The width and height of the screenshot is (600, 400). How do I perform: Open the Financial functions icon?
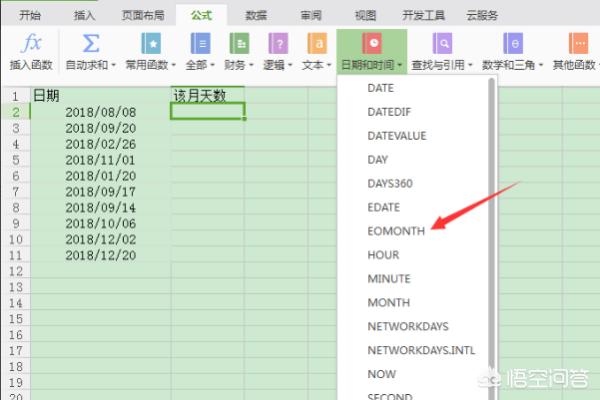click(x=239, y=44)
